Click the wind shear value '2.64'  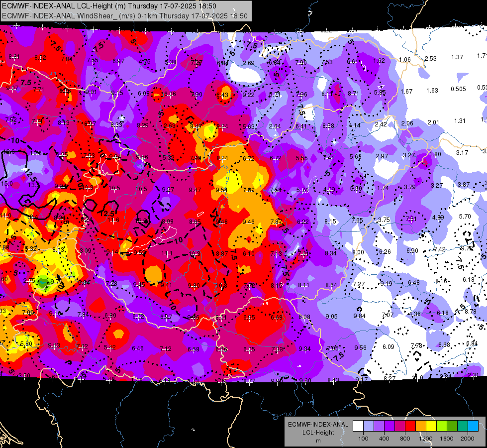click(x=275, y=126)
